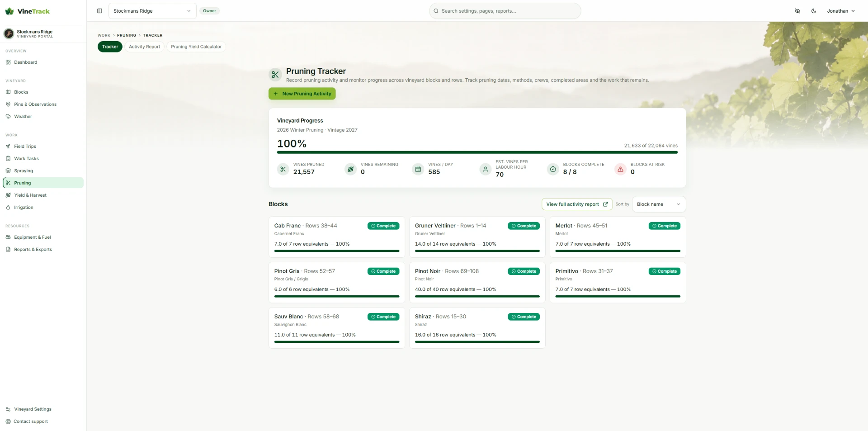Click the Yield & Harvest grapes icon
Image resolution: width=868 pixels, height=431 pixels.
point(8,195)
